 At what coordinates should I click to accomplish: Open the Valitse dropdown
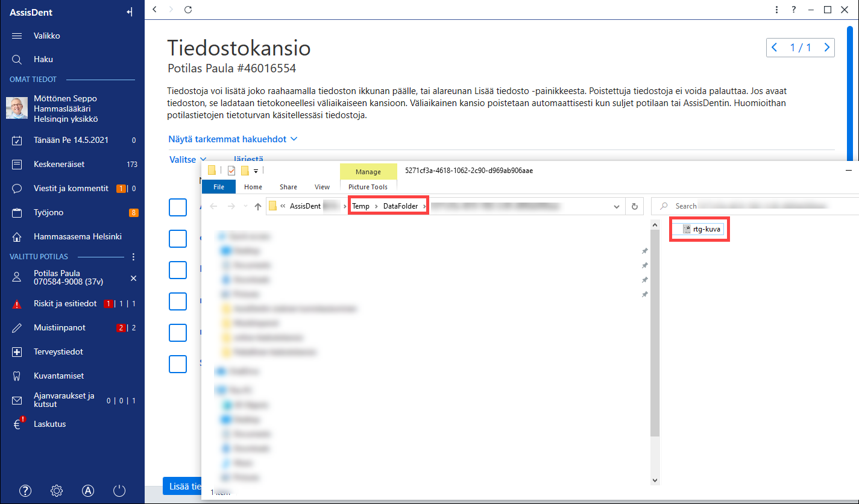click(x=187, y=160)
